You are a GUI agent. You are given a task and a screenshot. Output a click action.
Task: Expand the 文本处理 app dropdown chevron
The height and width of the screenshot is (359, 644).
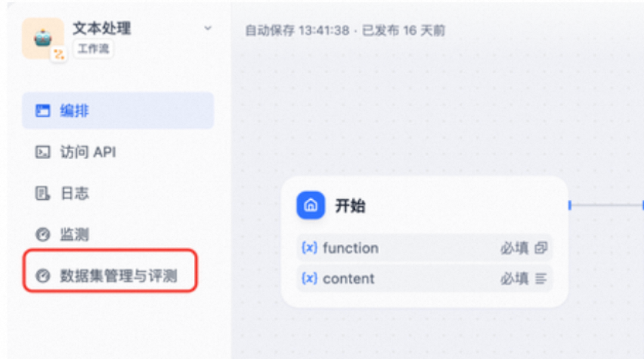point(208,29)
